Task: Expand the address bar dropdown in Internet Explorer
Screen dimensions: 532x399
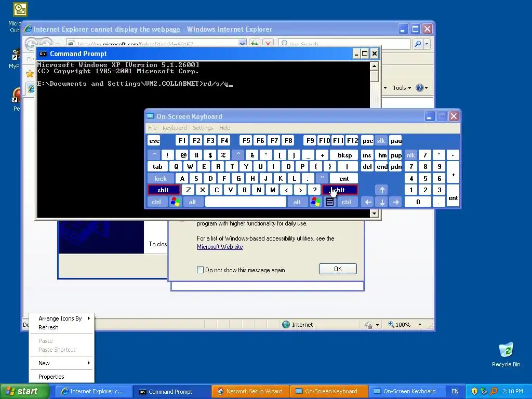Action: coord(242,44)
